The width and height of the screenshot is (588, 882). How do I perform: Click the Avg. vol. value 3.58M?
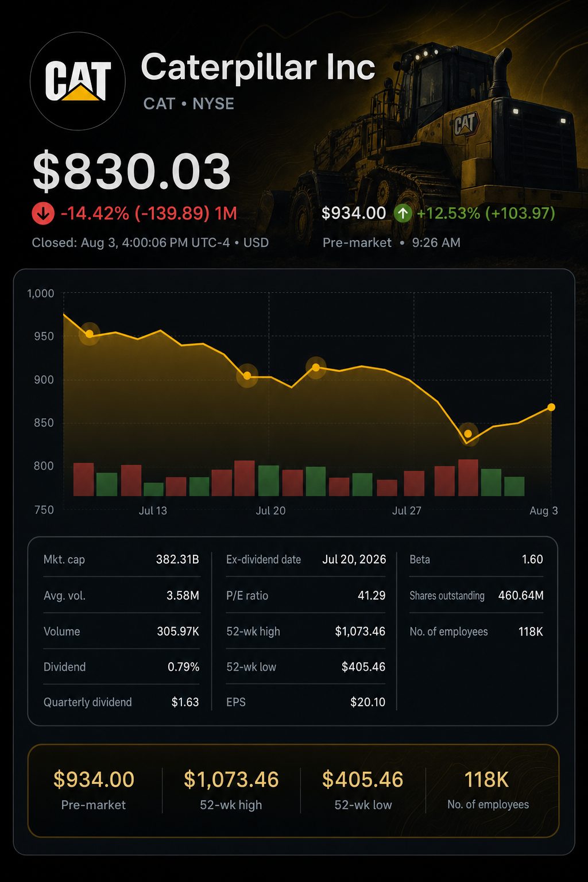click(x=183, y=595)
